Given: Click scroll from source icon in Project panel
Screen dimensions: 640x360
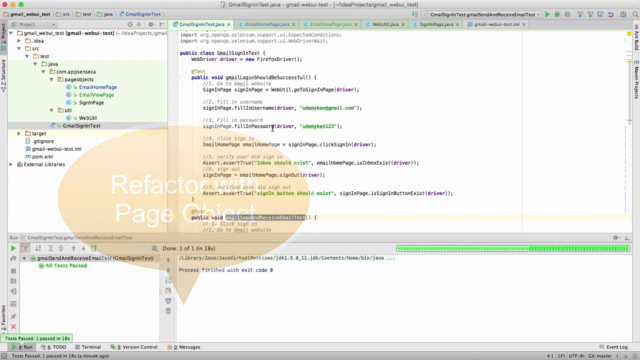Looking at the screenshot, I should pos(130,24).
